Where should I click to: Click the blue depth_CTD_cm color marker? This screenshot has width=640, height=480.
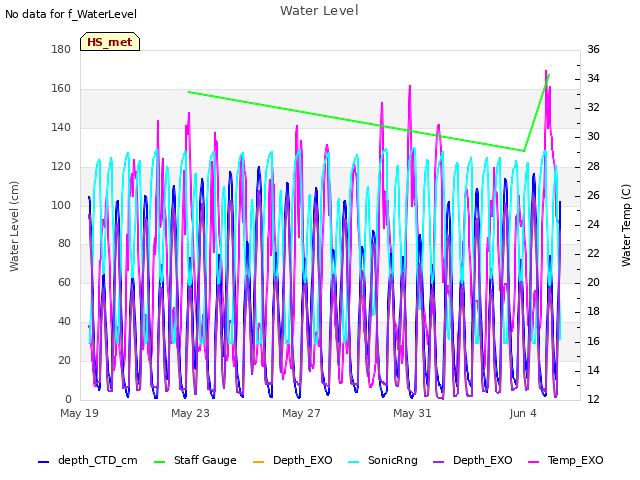click(x=43, y=462)
